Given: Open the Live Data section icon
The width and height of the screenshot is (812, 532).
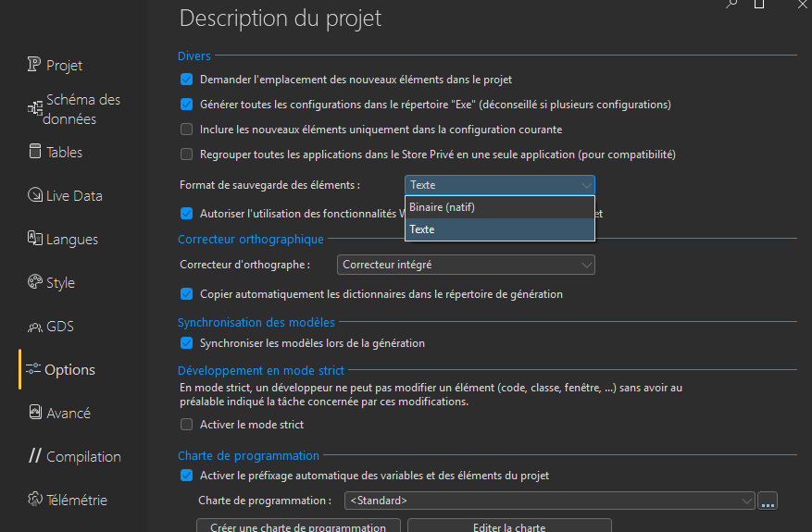Looking at the screenshot, I should pos(34,195).
